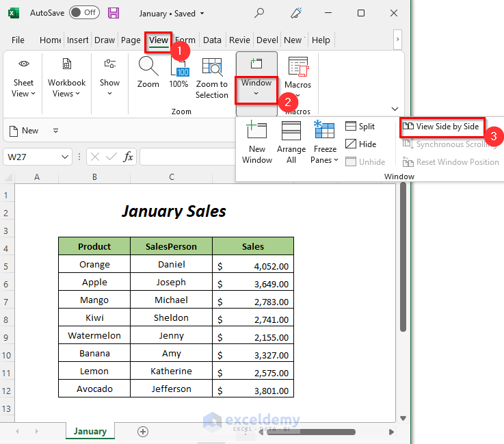
Task: Click Reset Window Position
Action: (451, 162)
